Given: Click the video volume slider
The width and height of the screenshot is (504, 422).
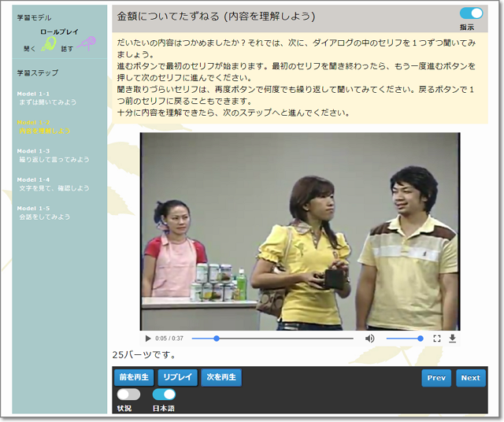Looking at the screenshot, I should [403, 339].
